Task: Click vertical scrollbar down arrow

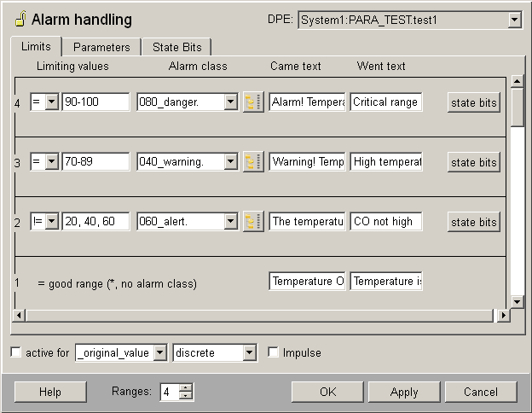Action: [x=517, y=301]
